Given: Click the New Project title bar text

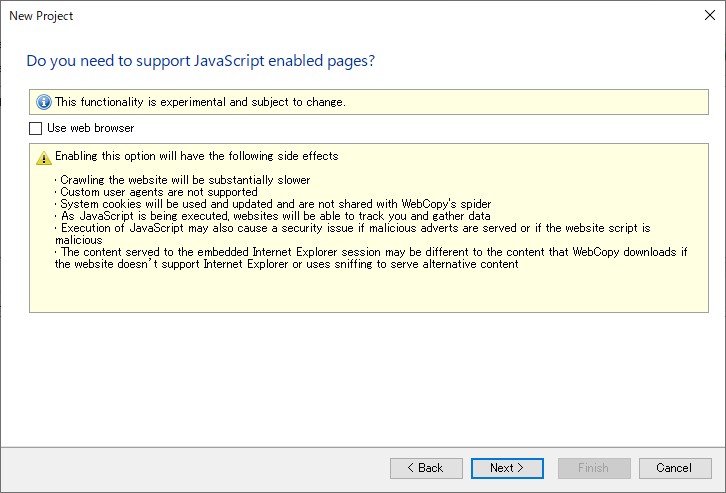Looking at the screenshot, I should tap(41, 16).
